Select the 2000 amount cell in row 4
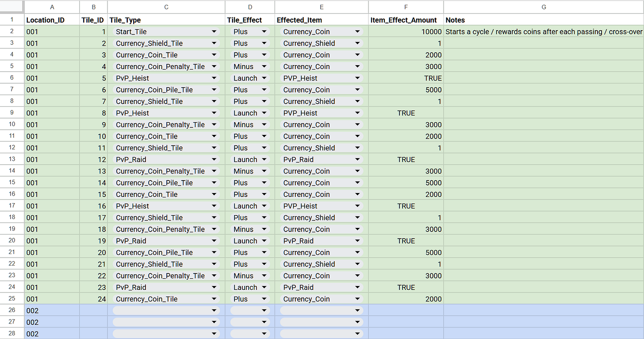This screenshot has width=644, height=339. pyautogui.click(x=406, y=55)
